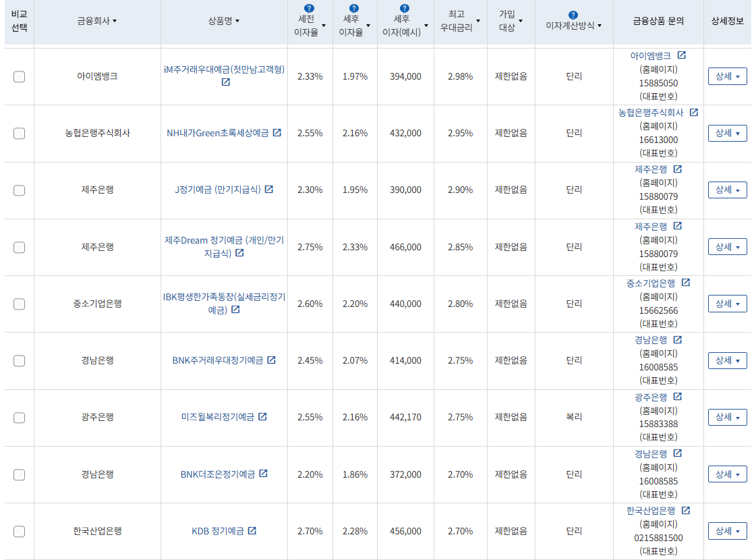Select the compare checkbox for 한국산업은행 row

19,531
